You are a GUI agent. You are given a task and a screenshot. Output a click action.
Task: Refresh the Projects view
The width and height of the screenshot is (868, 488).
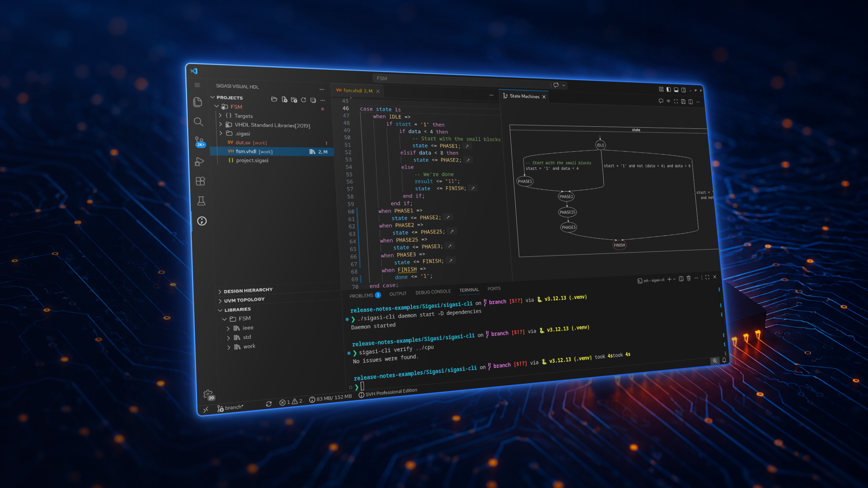coord(303,100)
